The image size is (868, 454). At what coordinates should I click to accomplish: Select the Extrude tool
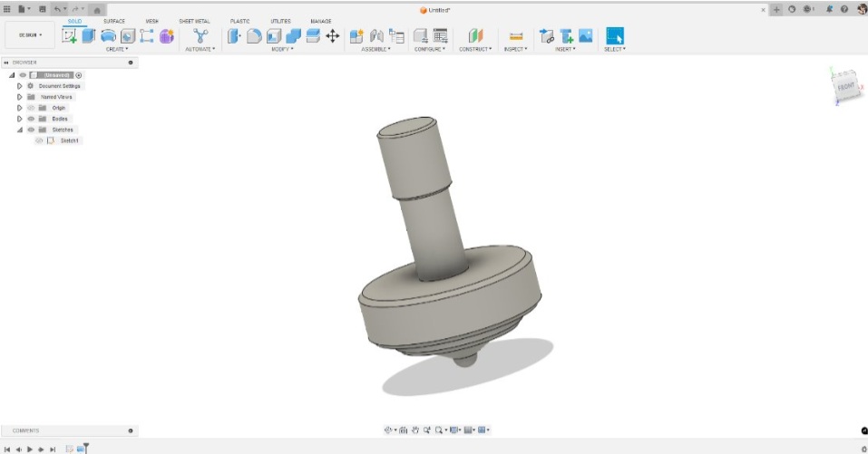coord(89,36)
